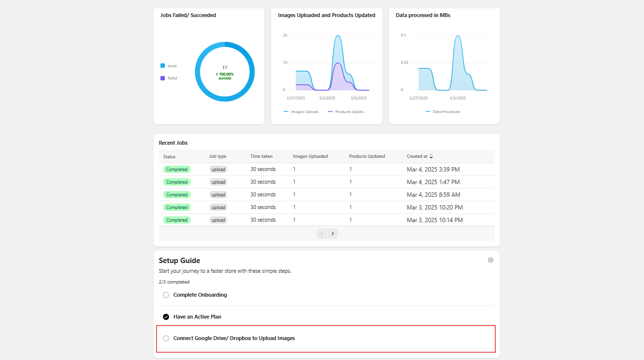The width and height of the screenshot is (644, 360).
Task: Click the previous page arrow in Recent Jobs
Action: 321,233
